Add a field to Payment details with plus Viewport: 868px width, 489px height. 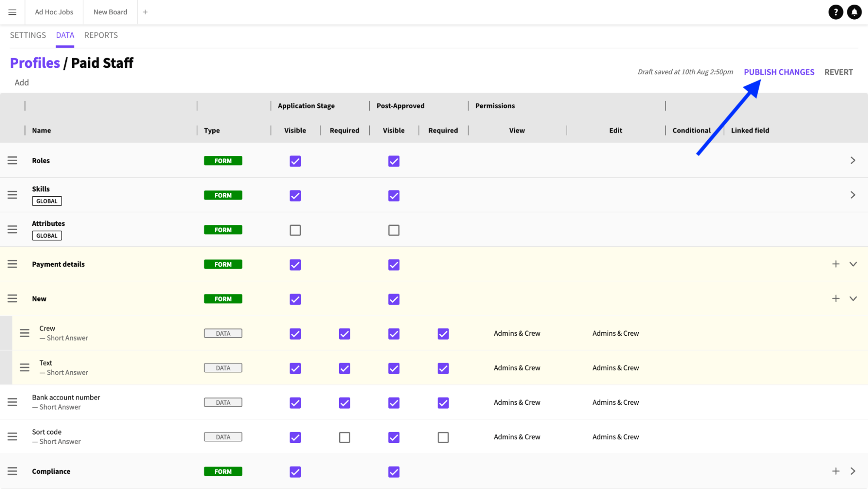pyautogui.click(x=835, y=264)
